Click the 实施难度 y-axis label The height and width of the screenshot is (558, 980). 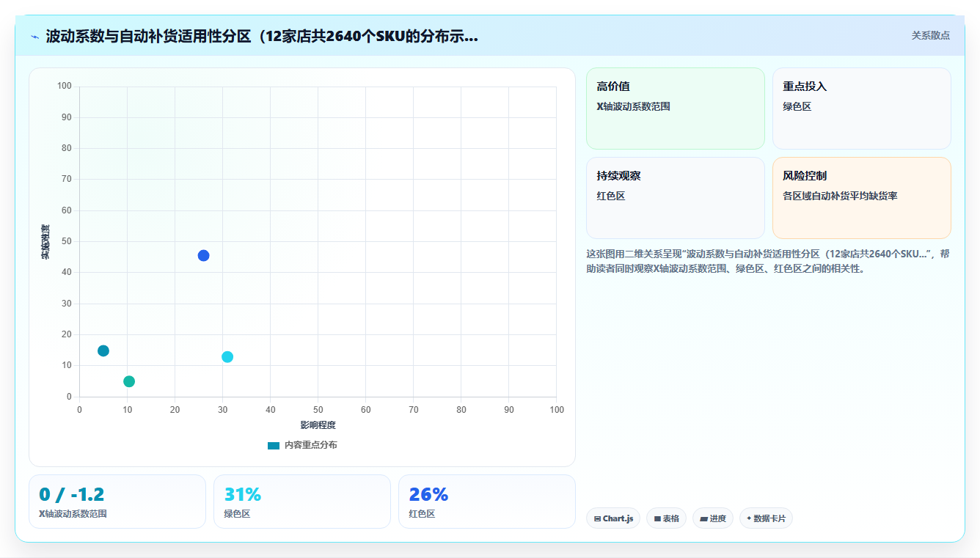point(45,242)
